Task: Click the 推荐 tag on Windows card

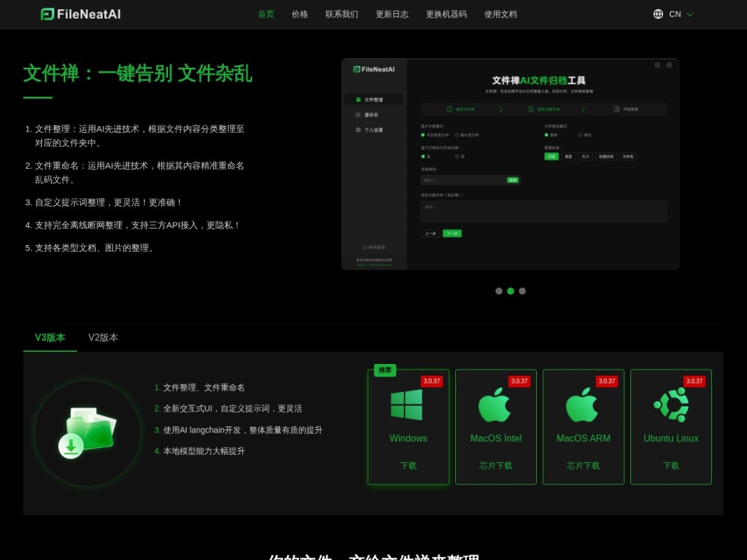Action: point(385,370)
